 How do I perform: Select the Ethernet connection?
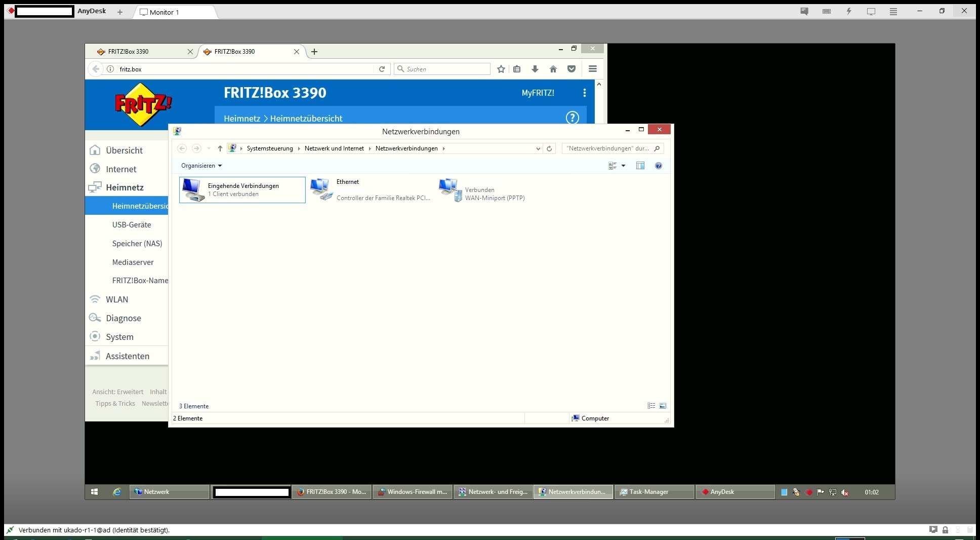[x=371, y=190]
